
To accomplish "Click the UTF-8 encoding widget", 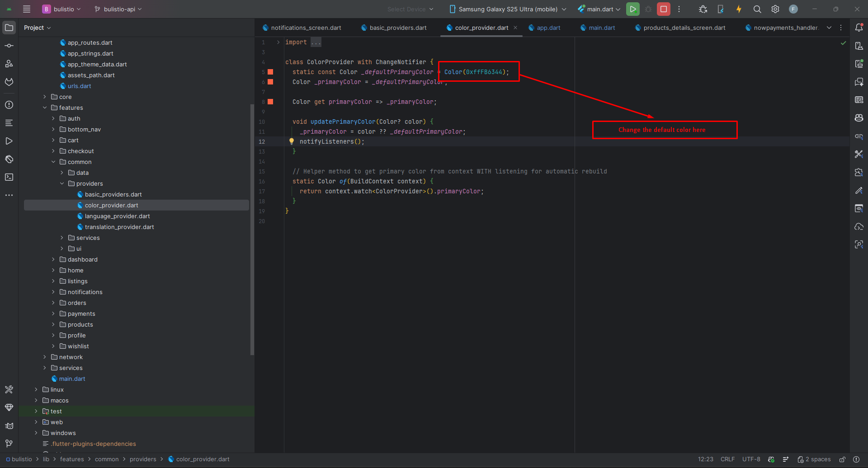I will [x=751, y=459].
